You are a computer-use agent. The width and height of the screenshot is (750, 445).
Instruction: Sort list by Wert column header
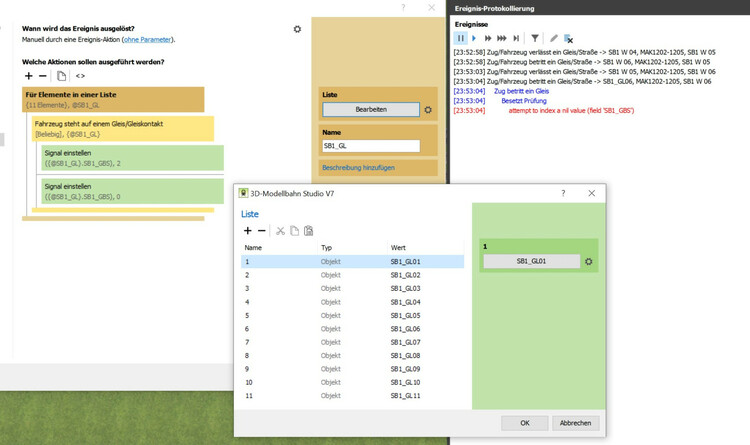tap(398, 248)
